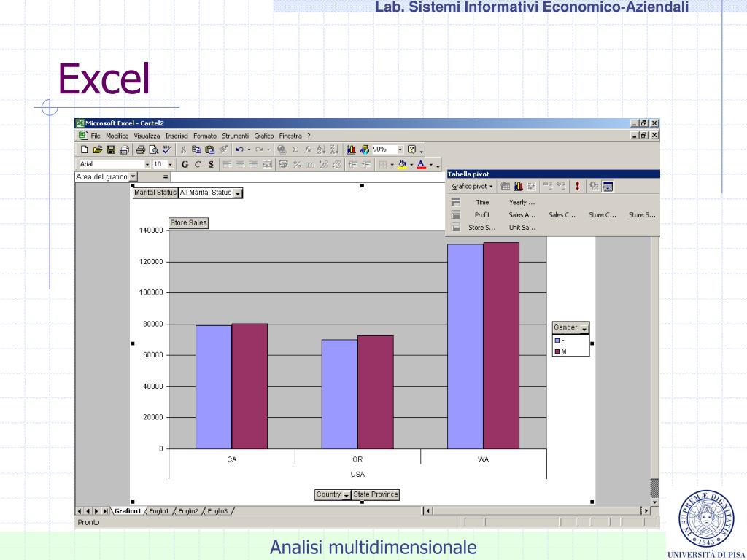Toggle bold with the G button
This screenshot has width=747, height=560.
click(185, 164)
